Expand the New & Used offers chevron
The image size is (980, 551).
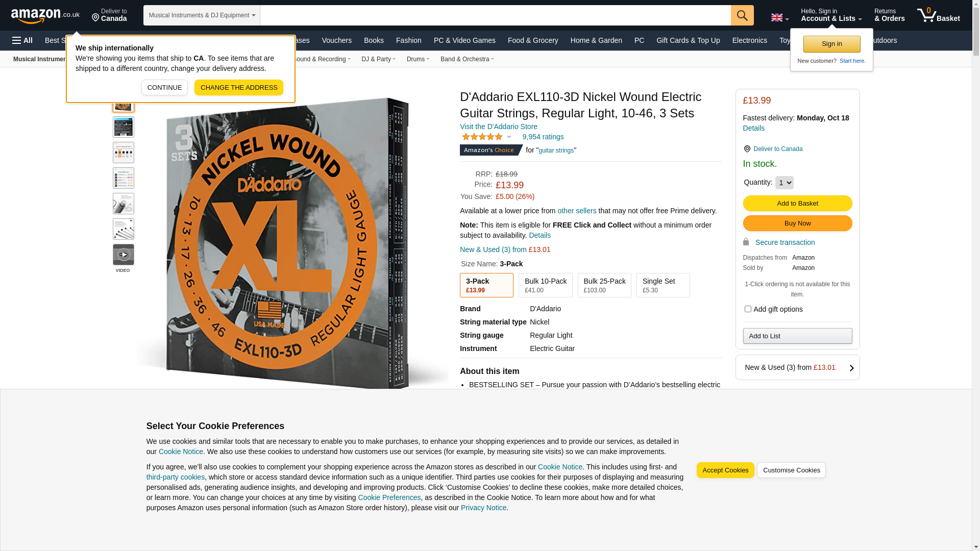click(851, 368)
